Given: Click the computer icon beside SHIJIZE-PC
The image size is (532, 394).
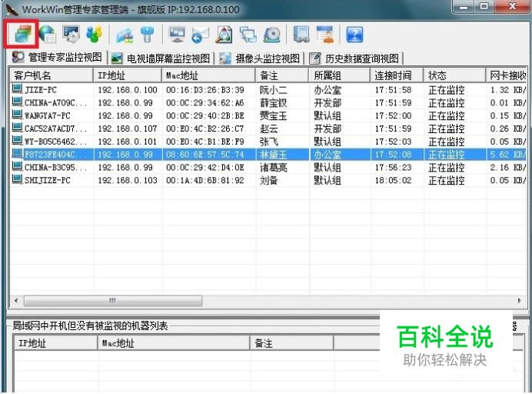Looking at the screenshot, I should pyautogui.click(x=18, y=179).
